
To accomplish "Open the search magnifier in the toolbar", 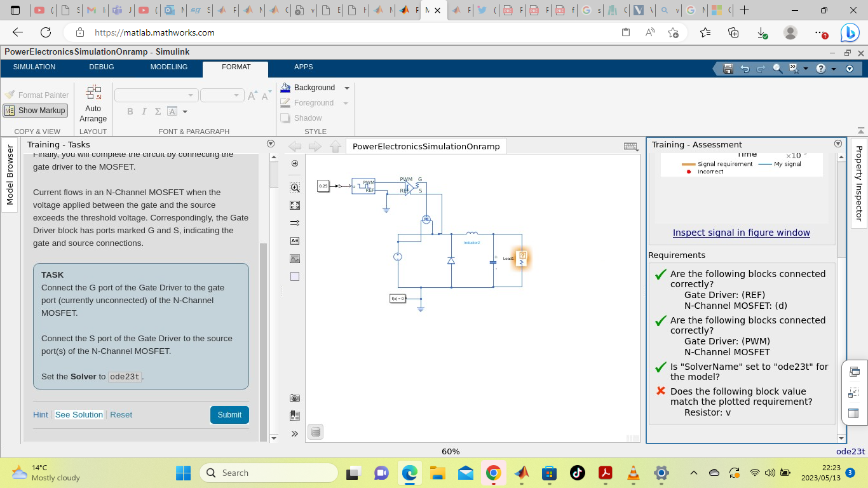I will [778, 69].
